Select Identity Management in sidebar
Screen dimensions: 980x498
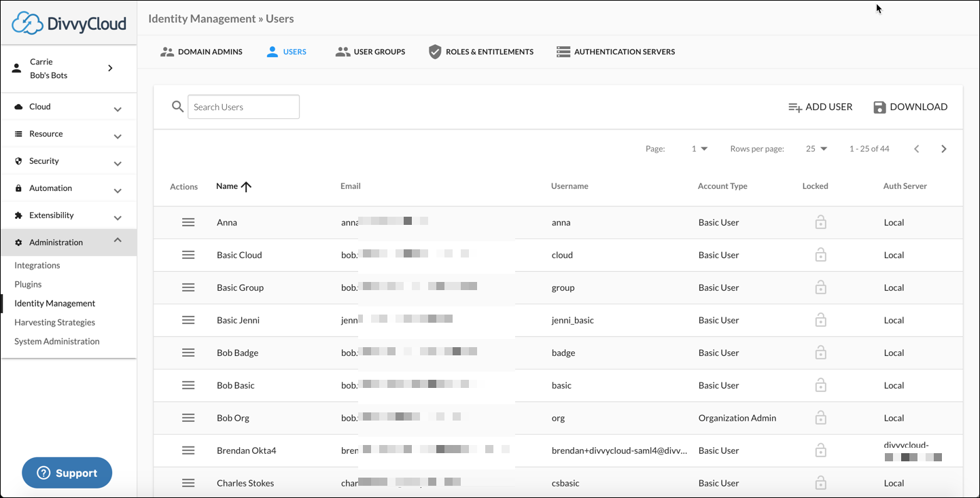tap(55, 304)
